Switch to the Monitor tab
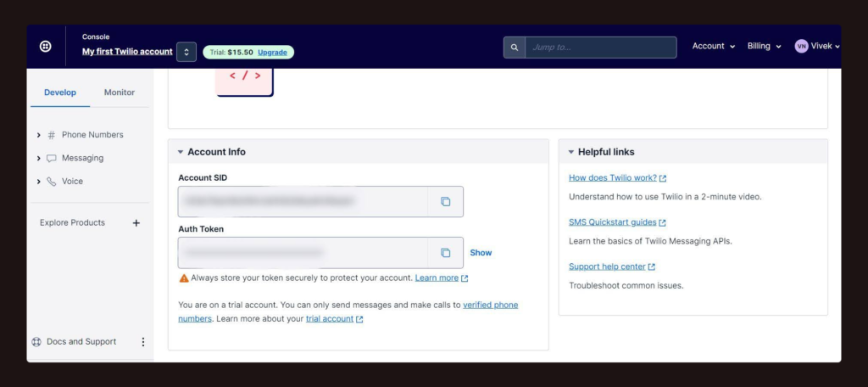 coord(119,93)
